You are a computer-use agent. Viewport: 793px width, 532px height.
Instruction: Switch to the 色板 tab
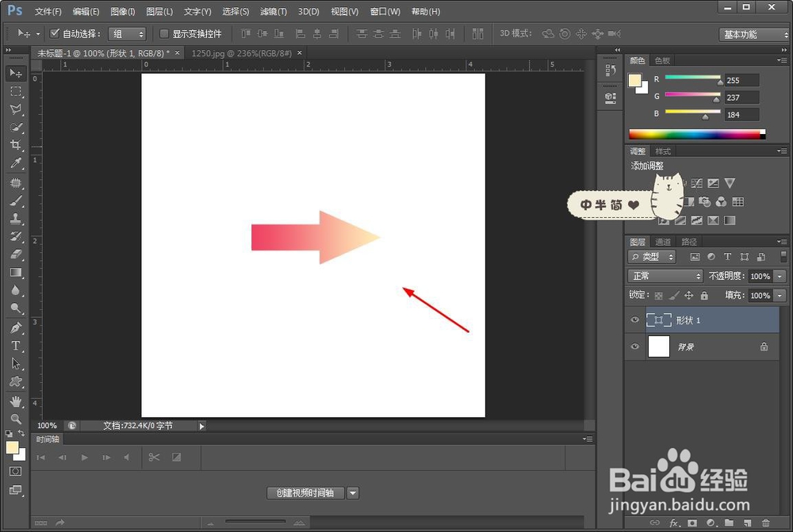point(662,61)
